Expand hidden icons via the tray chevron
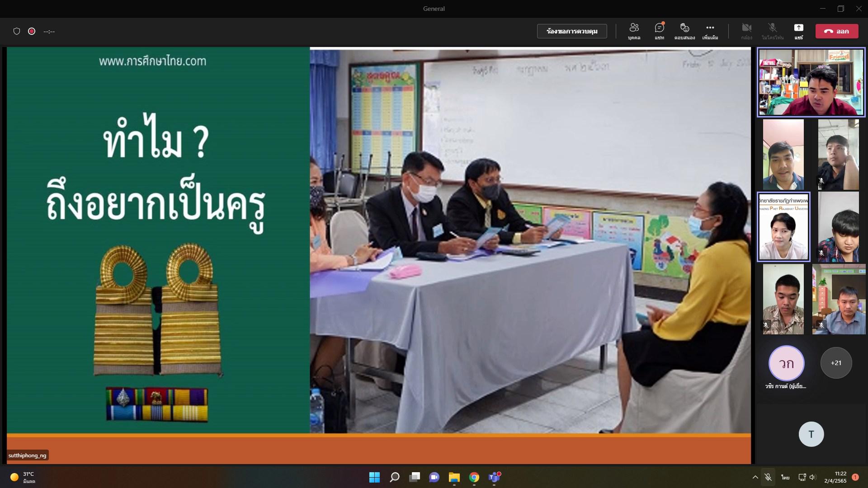The height and width of the screenshot is (488, 868). tap(755, 477)
